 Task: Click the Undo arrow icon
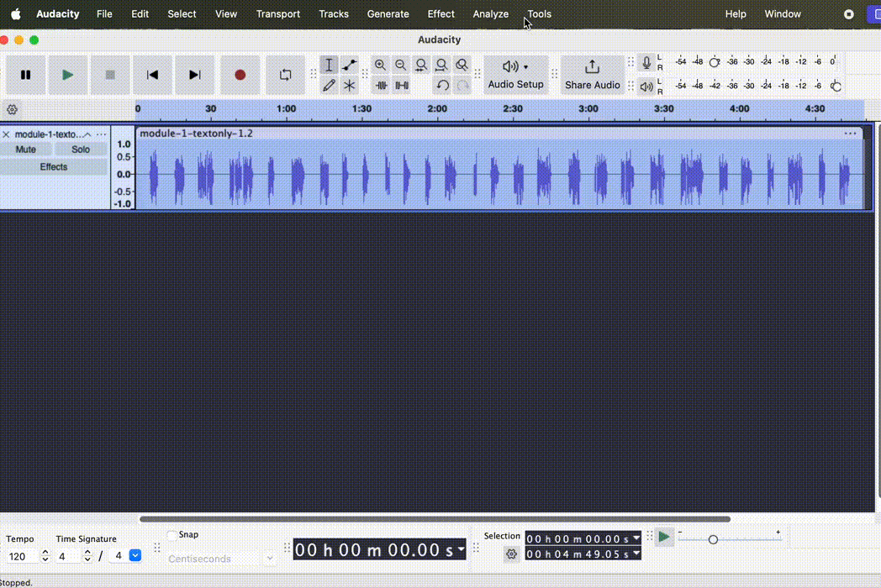(x=443, y=86)
